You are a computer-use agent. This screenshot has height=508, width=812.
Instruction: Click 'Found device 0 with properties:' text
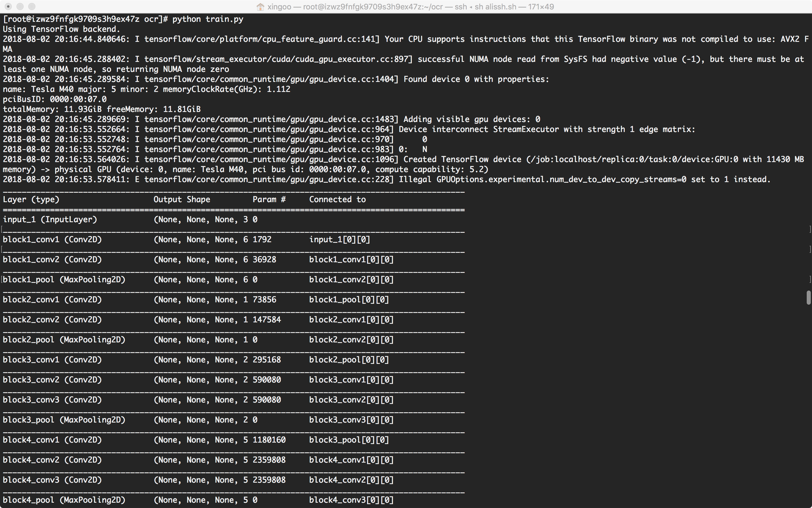476,79
